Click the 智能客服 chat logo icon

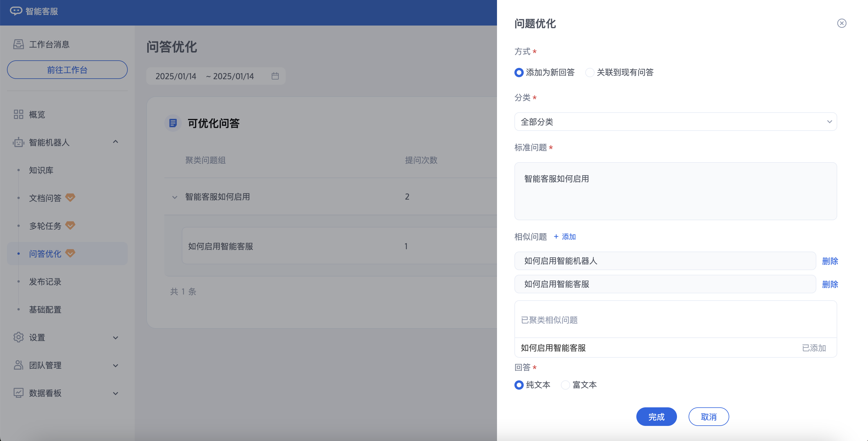[16, 11]
